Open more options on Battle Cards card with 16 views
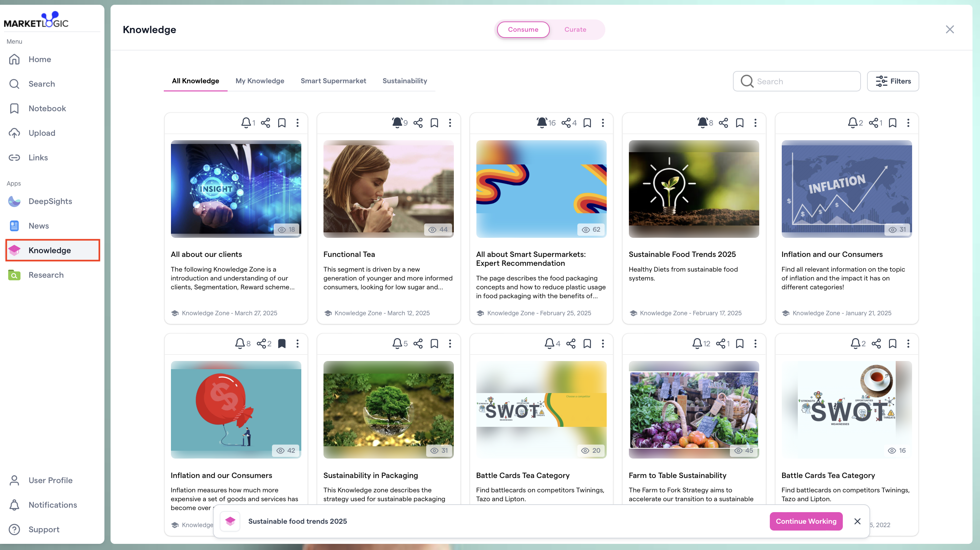The width and height of the screenshot is (980, 550). (908, 344)
